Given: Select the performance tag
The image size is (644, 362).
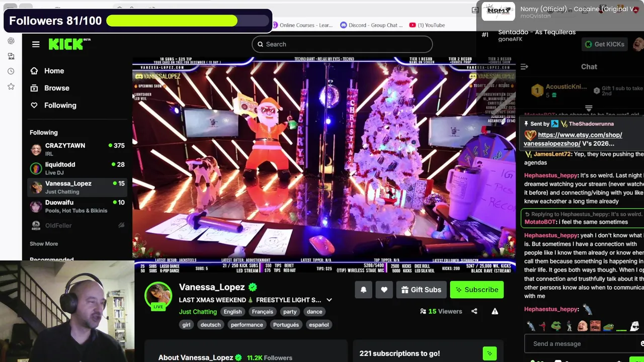Looking at the screenshot, I should point(247,325).
